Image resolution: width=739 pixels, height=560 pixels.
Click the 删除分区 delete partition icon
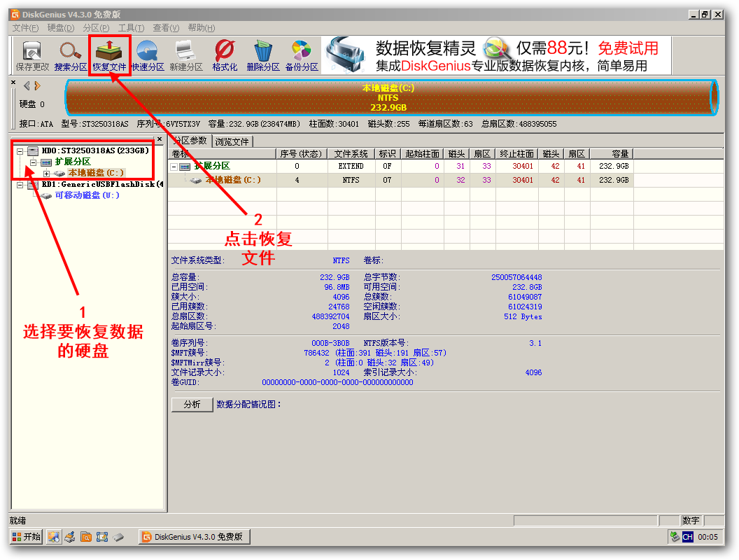coord(263,55)
